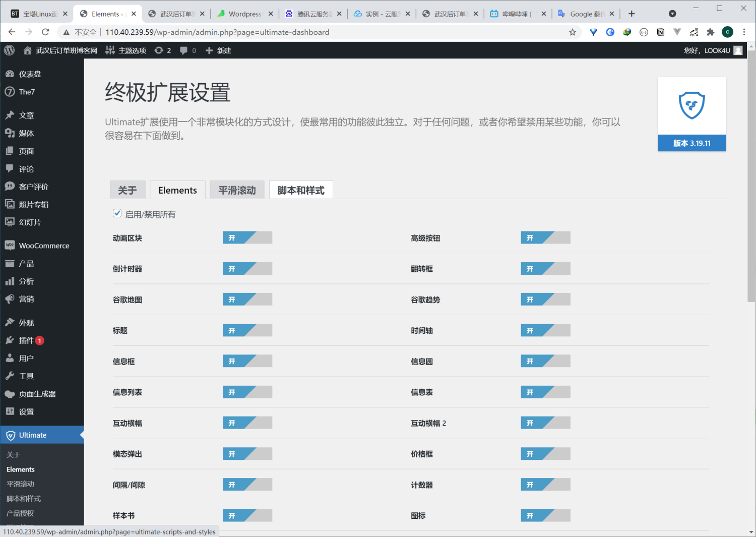The height and width of the screenshot is (537, 756).
Task: Switch to the 关于 tab
Action: pos(128,190)
